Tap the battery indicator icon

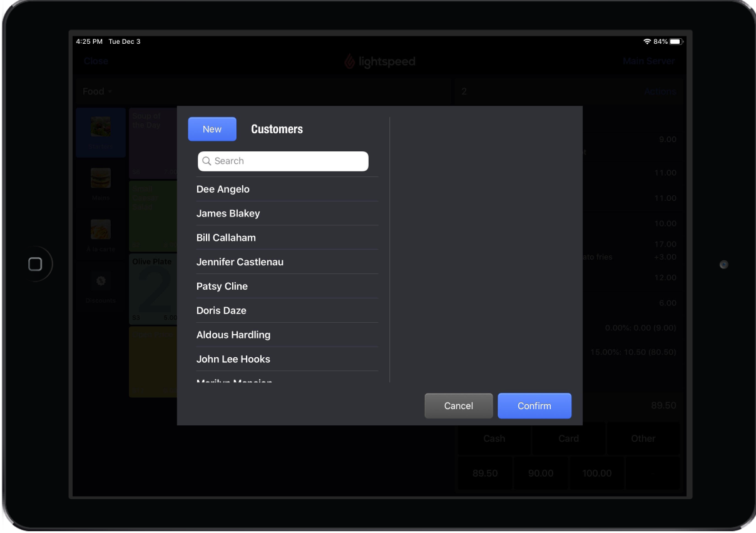coord(675,42)
